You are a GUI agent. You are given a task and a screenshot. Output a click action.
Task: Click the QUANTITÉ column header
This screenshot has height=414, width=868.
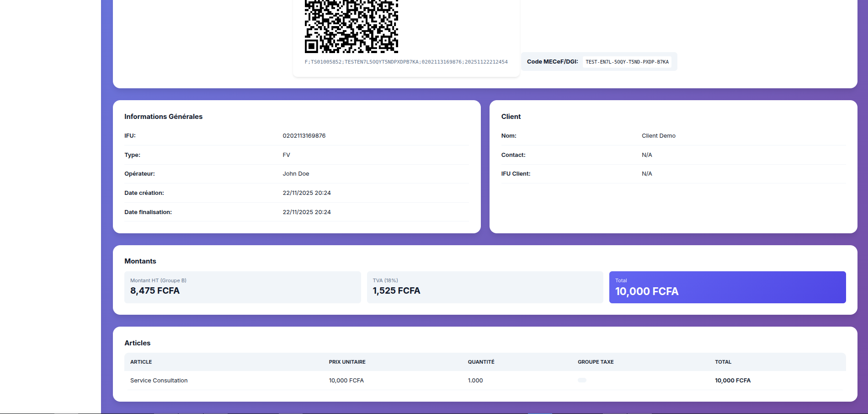pos(481,362)
